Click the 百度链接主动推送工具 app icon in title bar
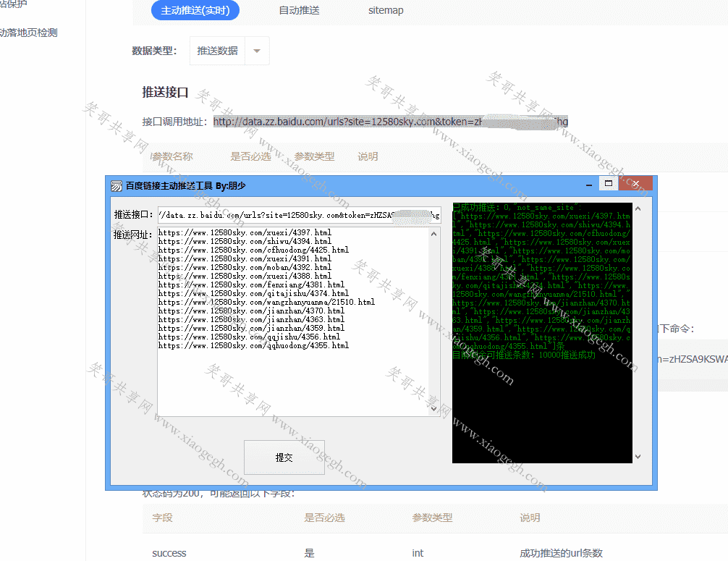Screen dimensions: 728x561 [x=116, y=186]
